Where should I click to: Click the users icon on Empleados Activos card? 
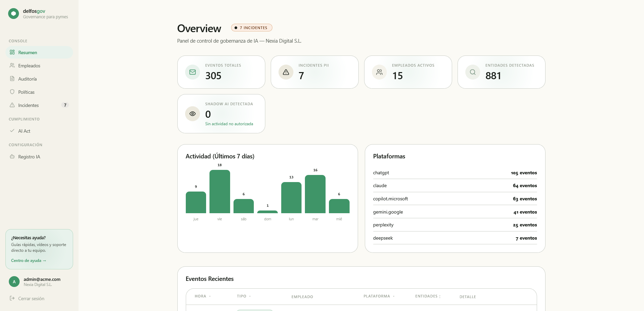click(x=379, y=72)
